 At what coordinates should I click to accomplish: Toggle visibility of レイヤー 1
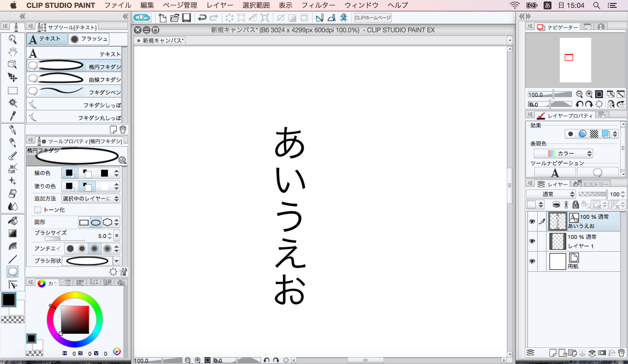tap(532, 241)
